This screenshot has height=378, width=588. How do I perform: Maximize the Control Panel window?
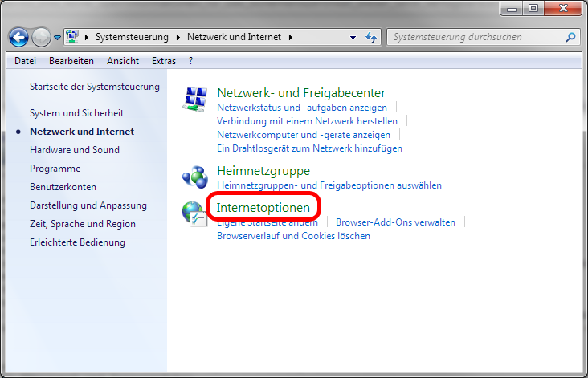pyautogui.click(x=533, y=9)
